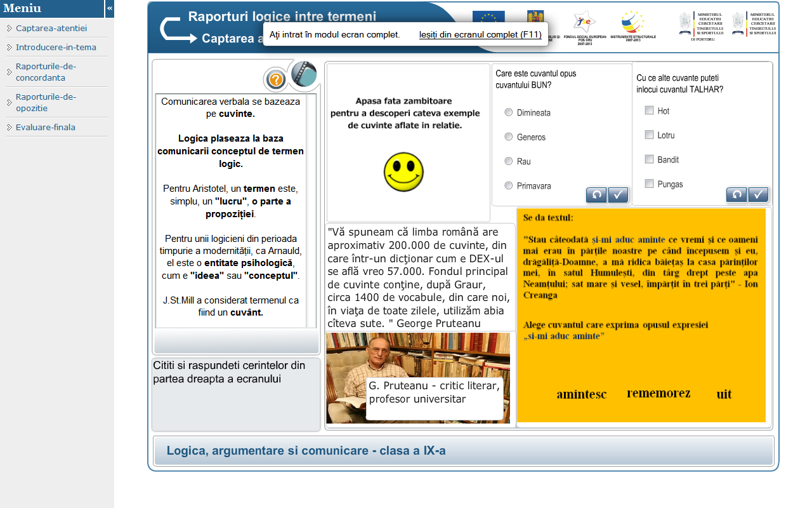Expand the Captarea-atentiei menu arrow
The image size is (812, 508).
pyautogui.click(x=10, y=29)
